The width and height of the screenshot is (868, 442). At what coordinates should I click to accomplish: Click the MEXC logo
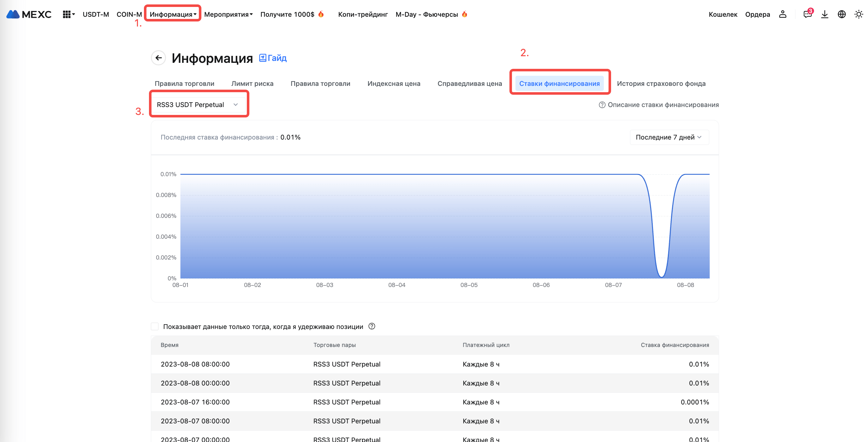click(29, 14)
